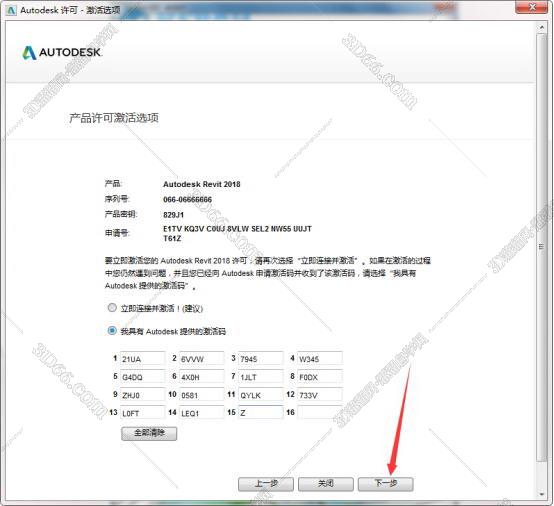Click the product name Autodesk Revit 2018
Screen dimensions: 554x506
(201, 184)
